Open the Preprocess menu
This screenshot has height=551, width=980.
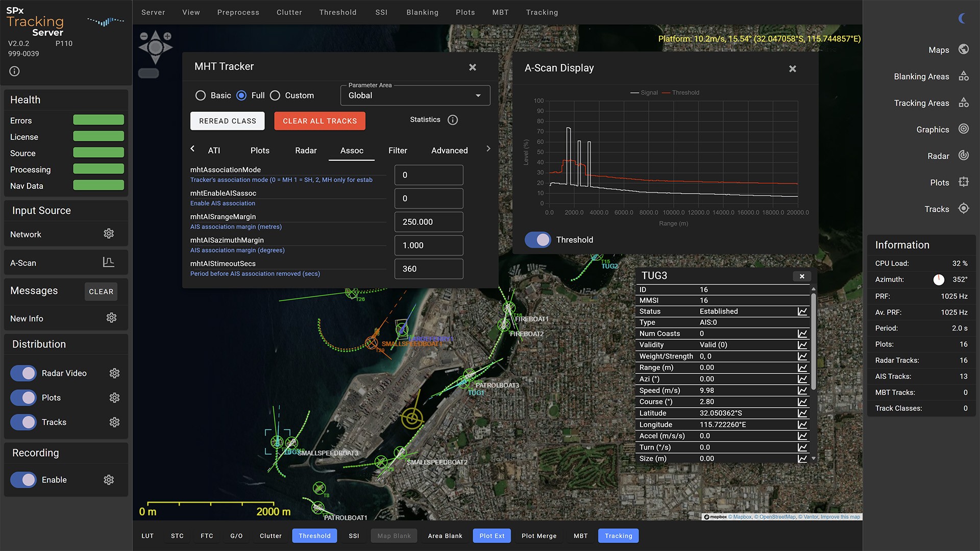coord(238,12)
